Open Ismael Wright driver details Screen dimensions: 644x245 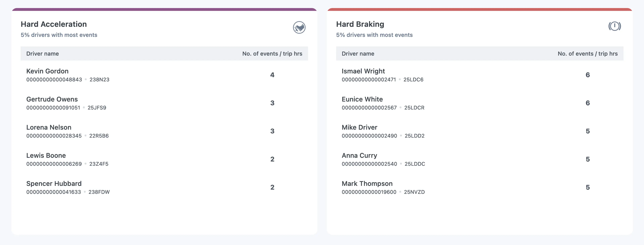coord(363,71)
